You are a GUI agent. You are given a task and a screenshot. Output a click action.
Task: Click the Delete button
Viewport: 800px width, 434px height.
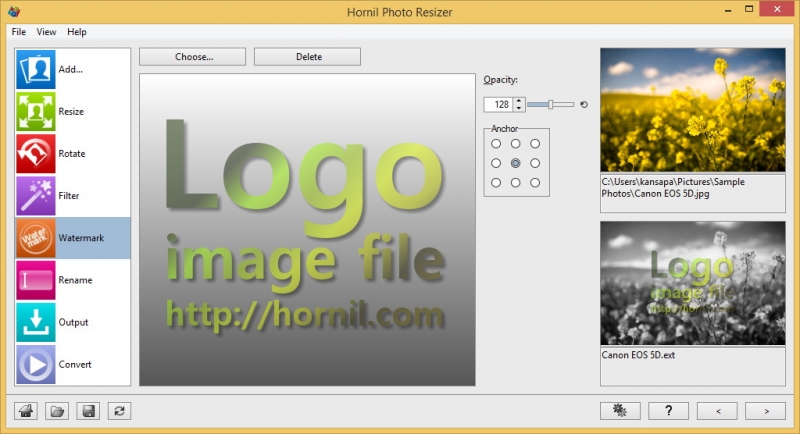tap(307, 57)
